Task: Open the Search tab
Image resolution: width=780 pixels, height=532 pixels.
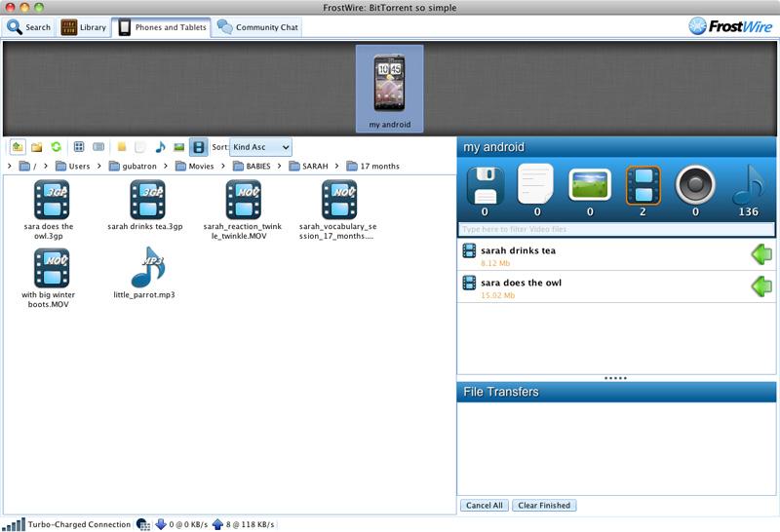Action: pos(28,27)
